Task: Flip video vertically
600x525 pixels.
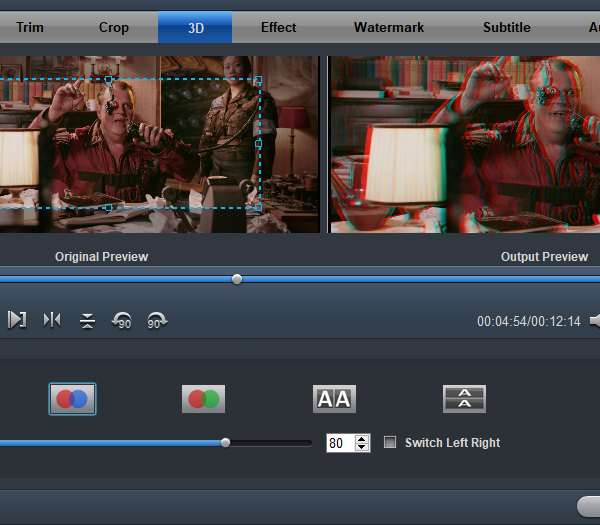Action: (x=87, y=321)
